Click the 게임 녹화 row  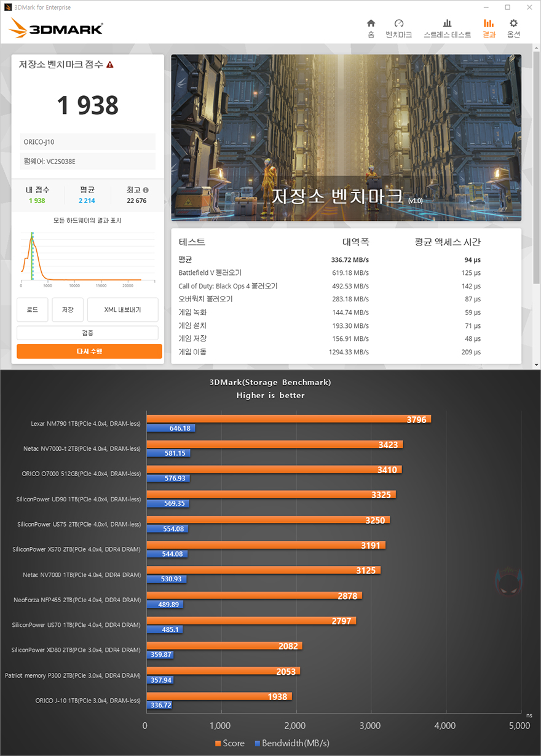[330, 312]
